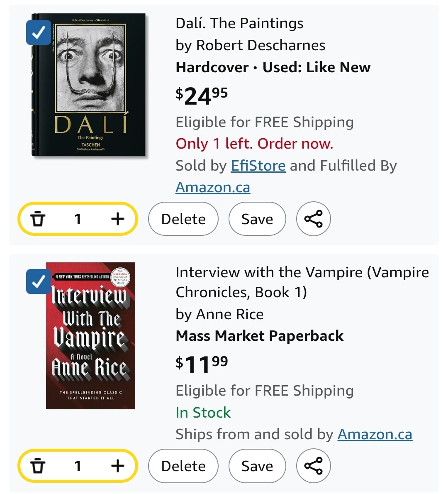The width and height of the screenshot is (448, 494).
Task: Increase Interview with the Vampire quantity
Action: [118, 466]
